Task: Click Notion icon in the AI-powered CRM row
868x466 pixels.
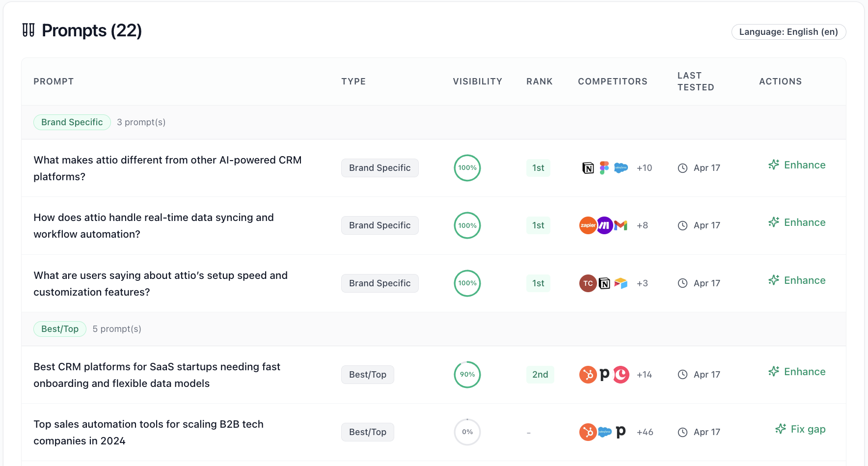Action: click(x=588, y=168)
